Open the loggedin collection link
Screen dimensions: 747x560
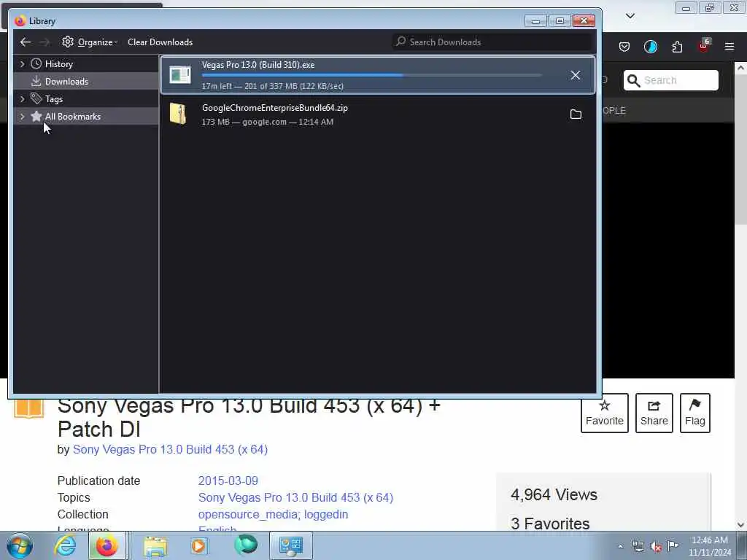pos(326,515)
